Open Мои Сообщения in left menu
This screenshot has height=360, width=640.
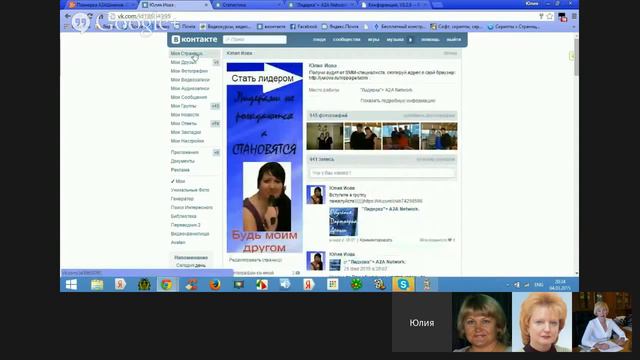[x=189, y=98]
